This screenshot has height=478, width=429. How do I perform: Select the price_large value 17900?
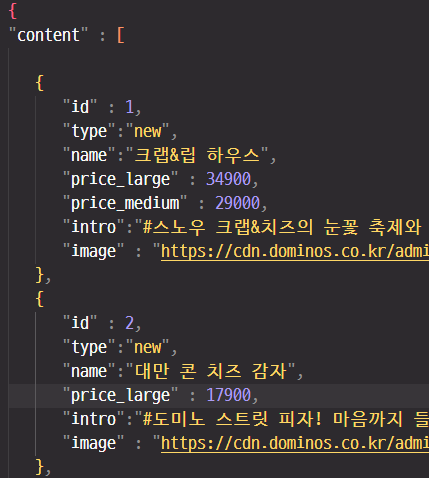point(228,395)
